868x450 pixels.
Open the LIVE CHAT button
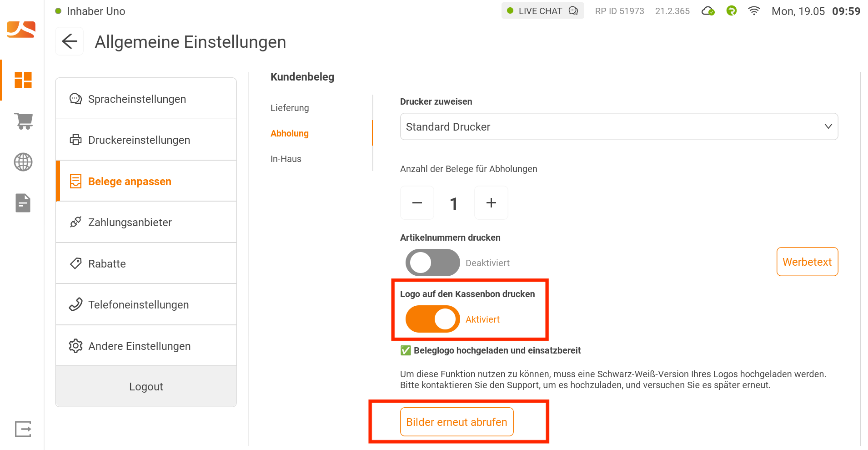[542, 11]
